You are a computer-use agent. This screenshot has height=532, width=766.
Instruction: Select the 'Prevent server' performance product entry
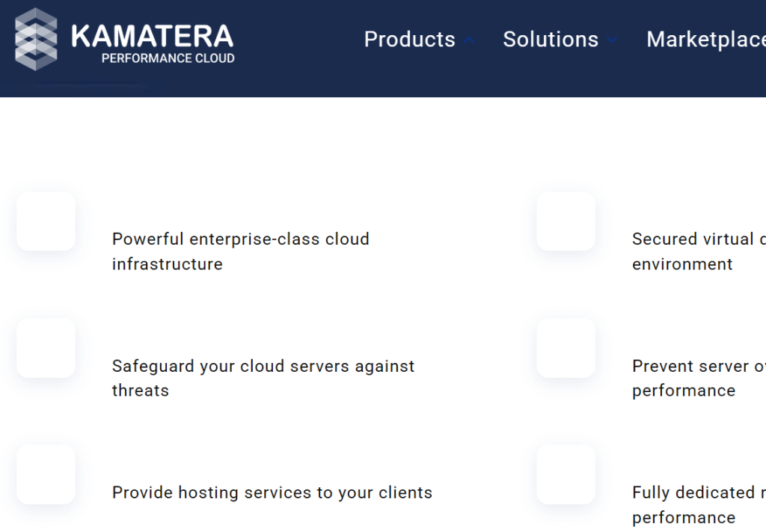pyautogui.click(x=699, y=378)
